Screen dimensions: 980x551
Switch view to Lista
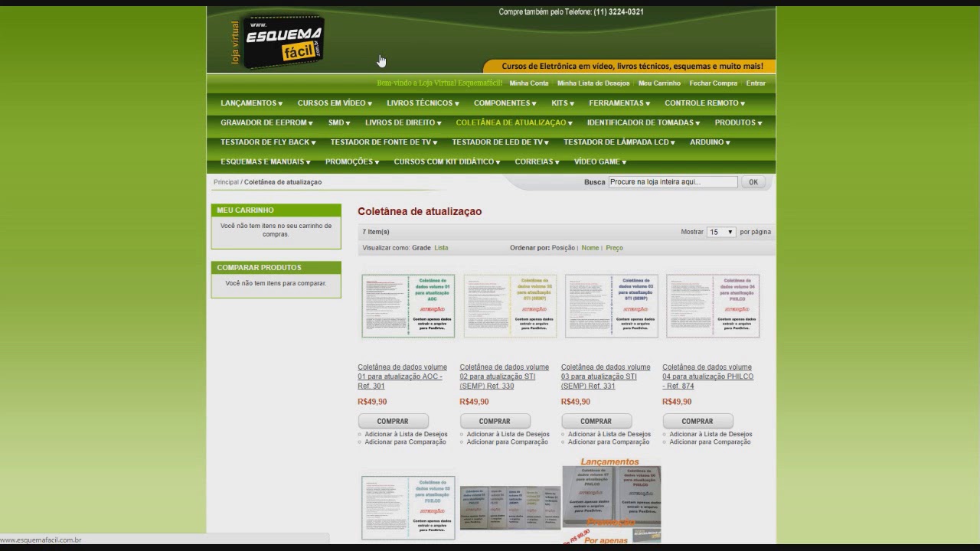click(441, 248)
